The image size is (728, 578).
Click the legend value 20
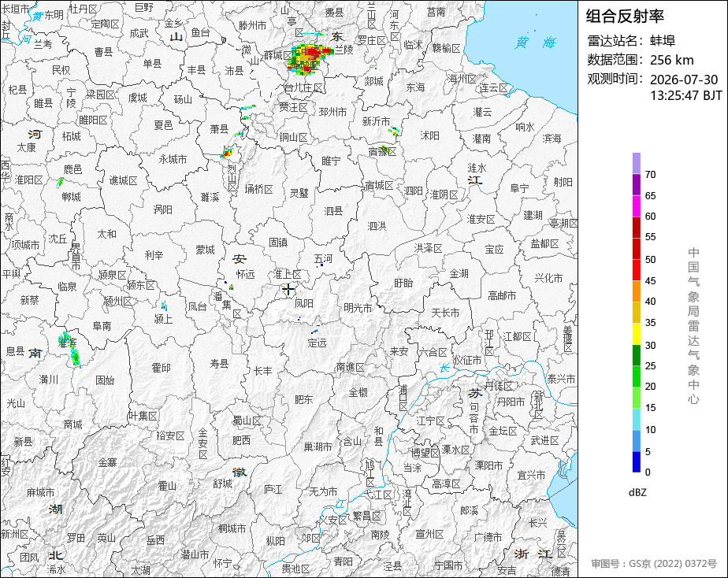coord(651,387)
